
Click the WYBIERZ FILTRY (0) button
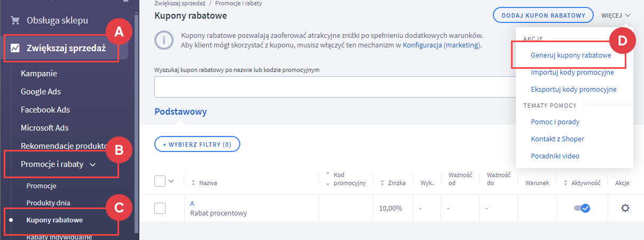[x=197, y=144]
